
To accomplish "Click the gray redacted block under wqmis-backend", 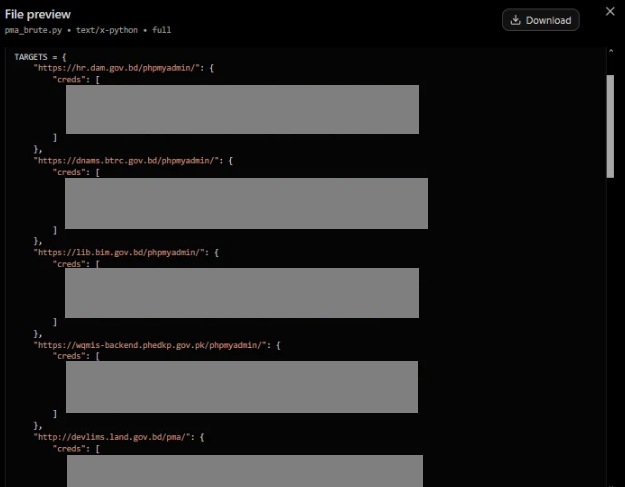I will point(242,387).
